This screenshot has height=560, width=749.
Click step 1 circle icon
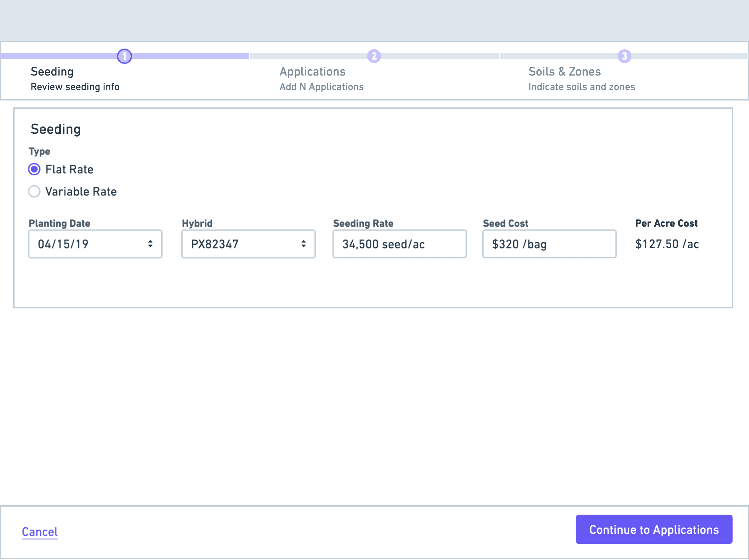point(124,56)
